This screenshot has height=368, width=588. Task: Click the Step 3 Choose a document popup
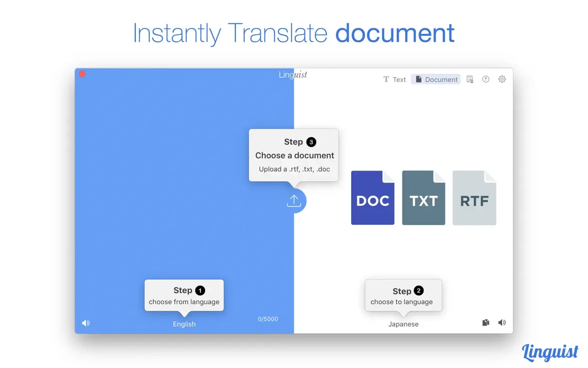pyautogui.click(x=294, y=155)
